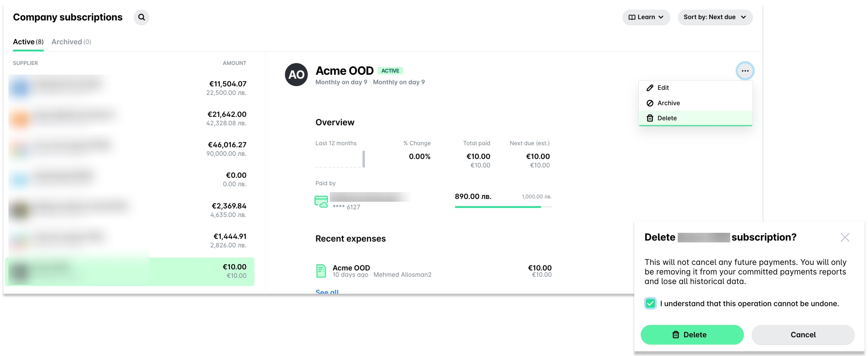Uncheck 'I understand that this operation cannot be undone'
Screen dimensions: 868x356
click(650, 303)
